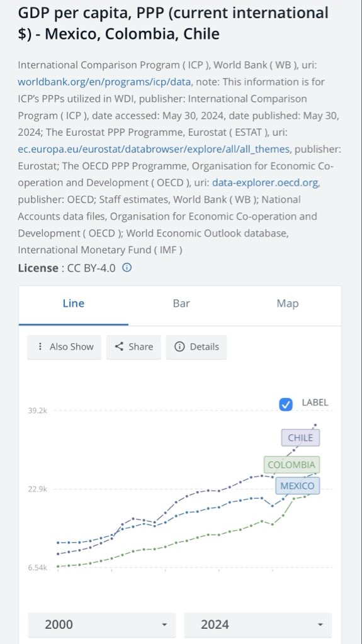Image resolution: width=362 pixels, height=644 pixels.
Task: Open the ec.europa.eu eurostat databrowser link
Action: coord(154,149)
